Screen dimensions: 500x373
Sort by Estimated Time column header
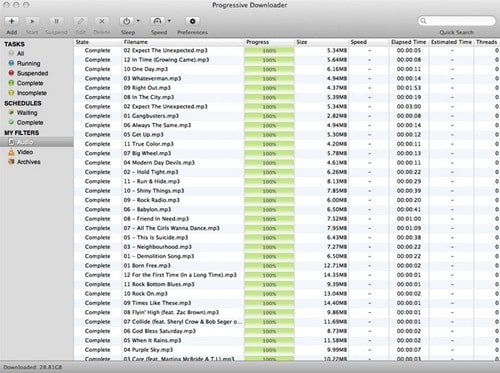click(451, 42)
